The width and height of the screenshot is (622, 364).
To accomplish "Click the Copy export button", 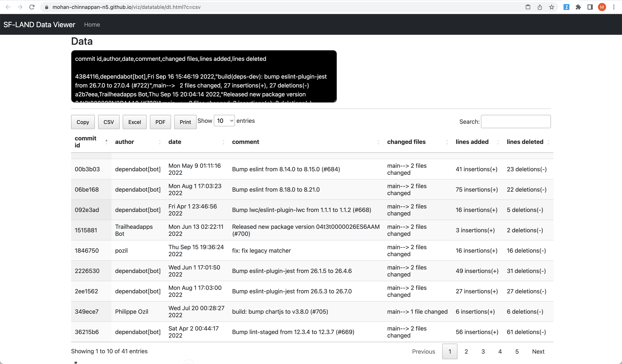I will click(x=83, y=122).
